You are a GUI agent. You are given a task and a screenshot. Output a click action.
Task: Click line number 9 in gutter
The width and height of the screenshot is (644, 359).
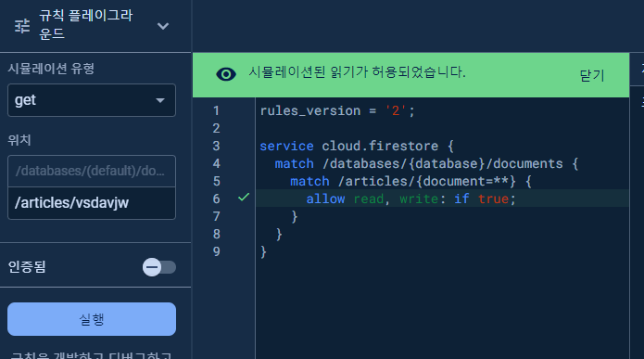click(x=217, y=251)
